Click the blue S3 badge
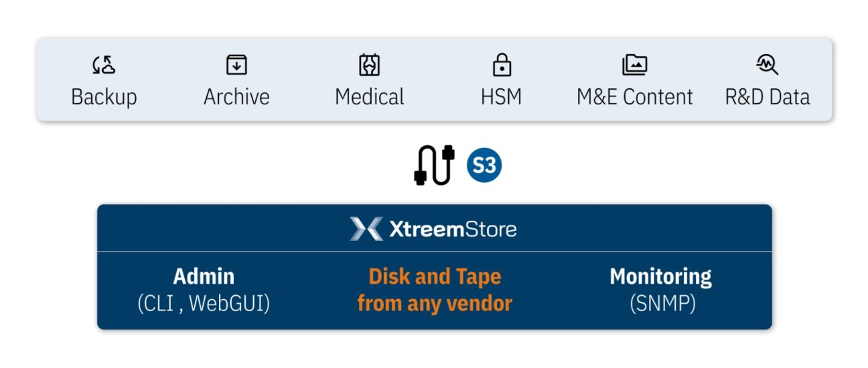The width and height of the screenshot is (868, 368). click(484, 165)
